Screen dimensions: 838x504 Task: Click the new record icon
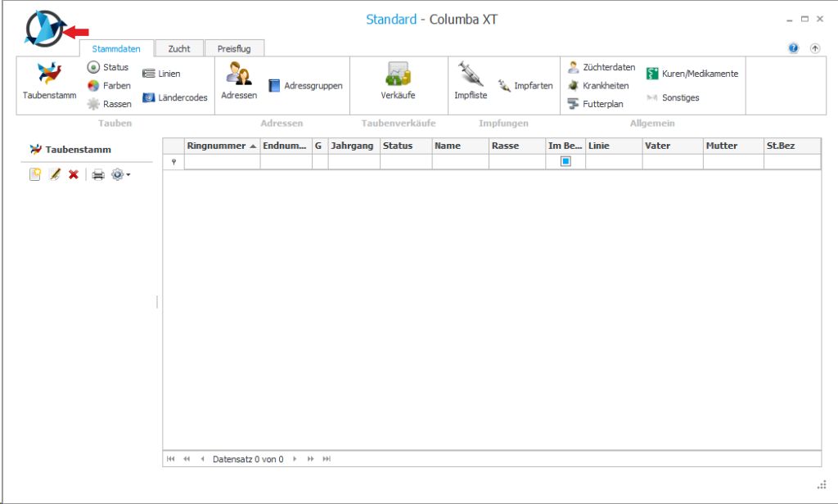(x=35, y=174)
